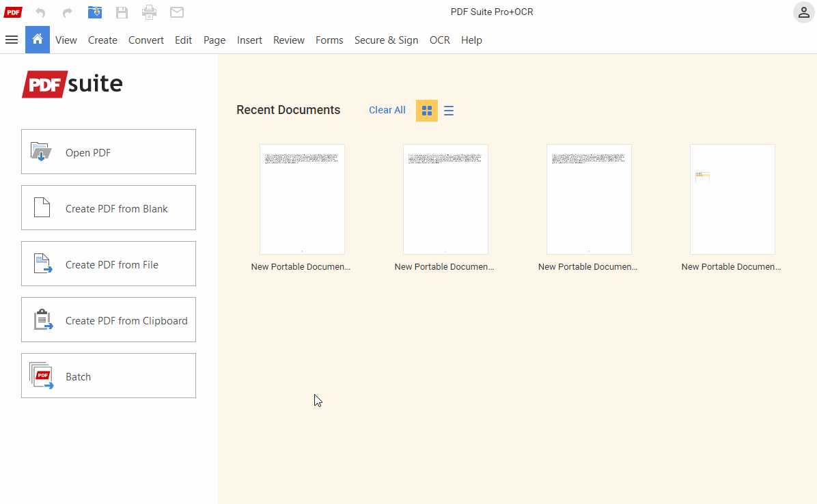
Task: Switch to list view of recent documents
Action: point(449,111)
